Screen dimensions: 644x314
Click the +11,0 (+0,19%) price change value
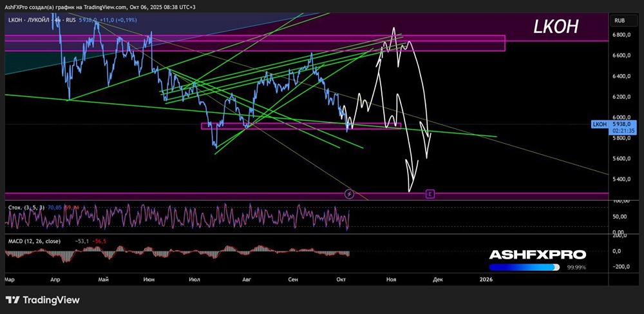pos(118,20)
